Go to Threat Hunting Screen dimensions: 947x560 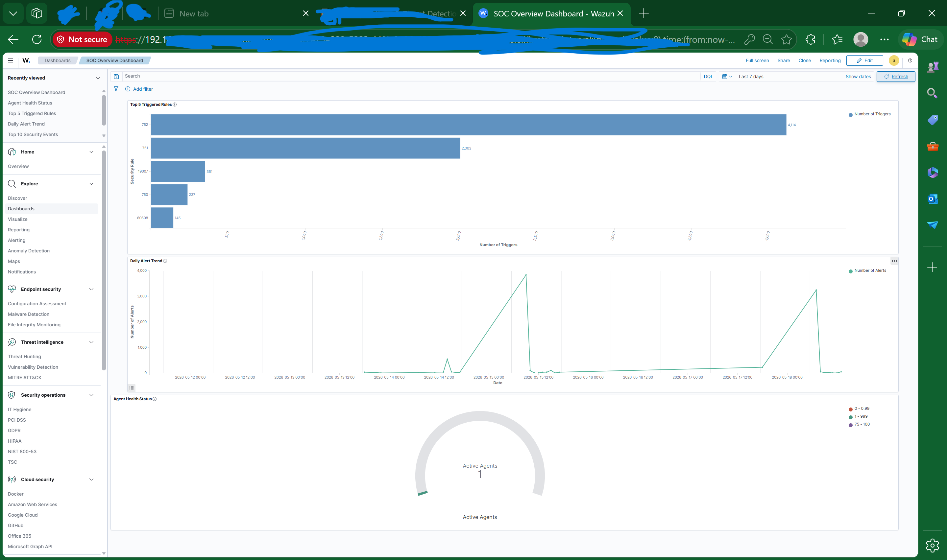coord(25,357)
